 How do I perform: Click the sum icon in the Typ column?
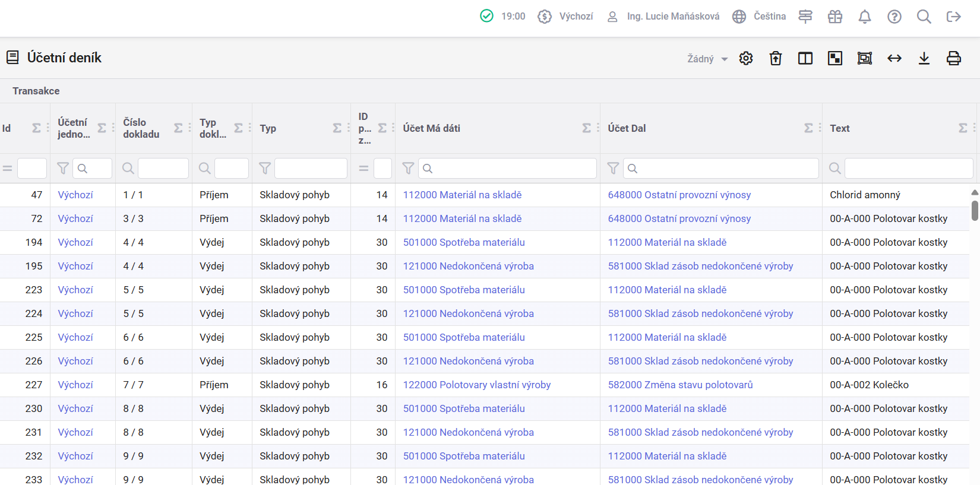click(x=337, y=128)
